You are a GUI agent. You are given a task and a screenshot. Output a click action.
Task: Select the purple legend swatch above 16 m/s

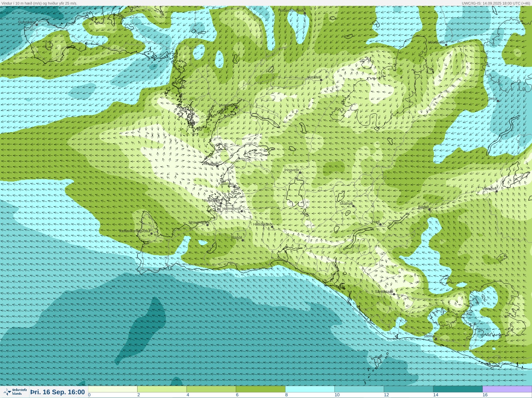point(507,389)
